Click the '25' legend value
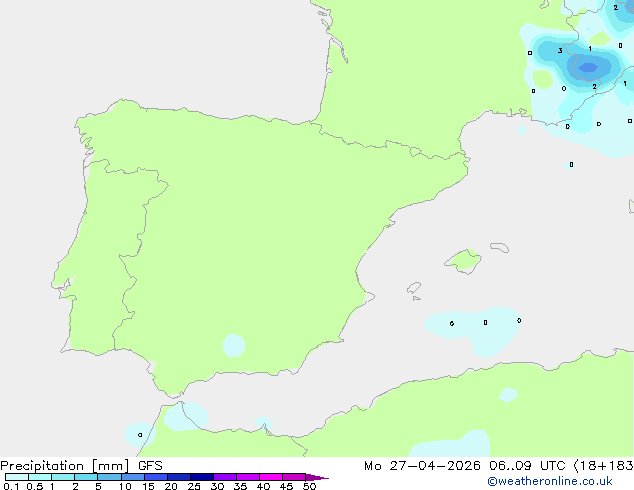Image resolution: width=634 pixels, height=490 pixels. [194, 486]
